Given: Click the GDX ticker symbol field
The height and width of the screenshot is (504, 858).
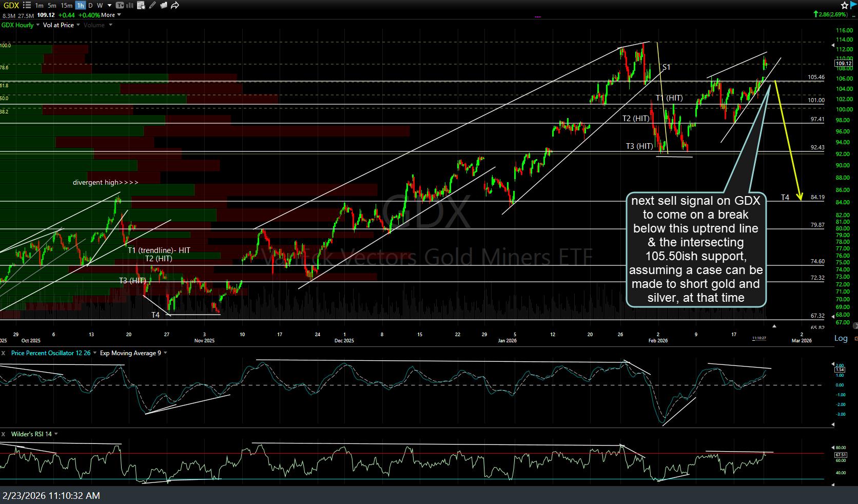Looking at the screenshot, I should coord(11,6).
